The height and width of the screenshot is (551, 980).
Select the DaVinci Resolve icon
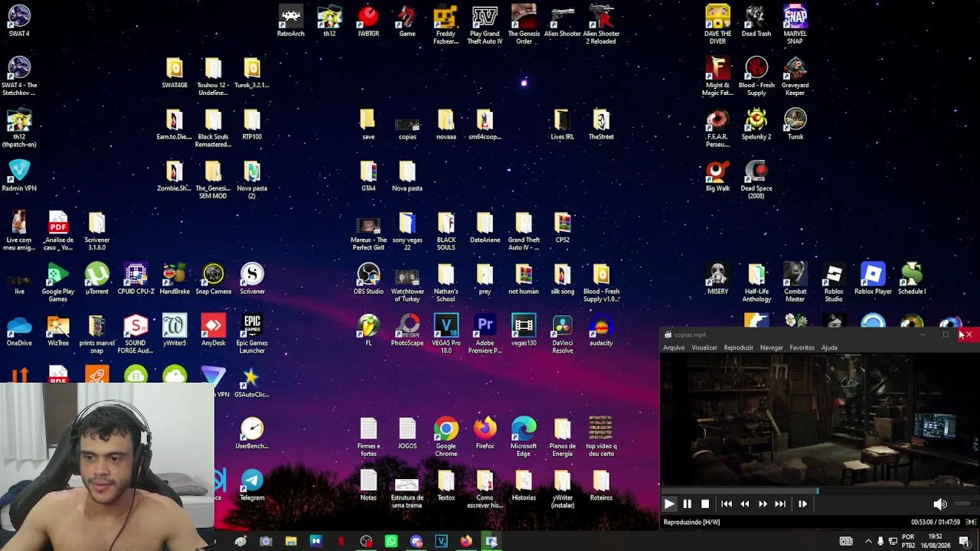pos(562,334)
